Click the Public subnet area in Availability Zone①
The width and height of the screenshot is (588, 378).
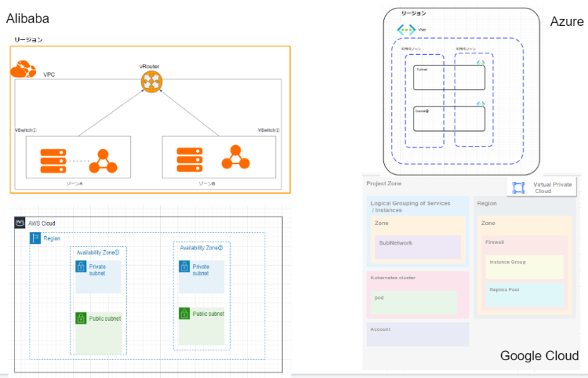(98, 331)
